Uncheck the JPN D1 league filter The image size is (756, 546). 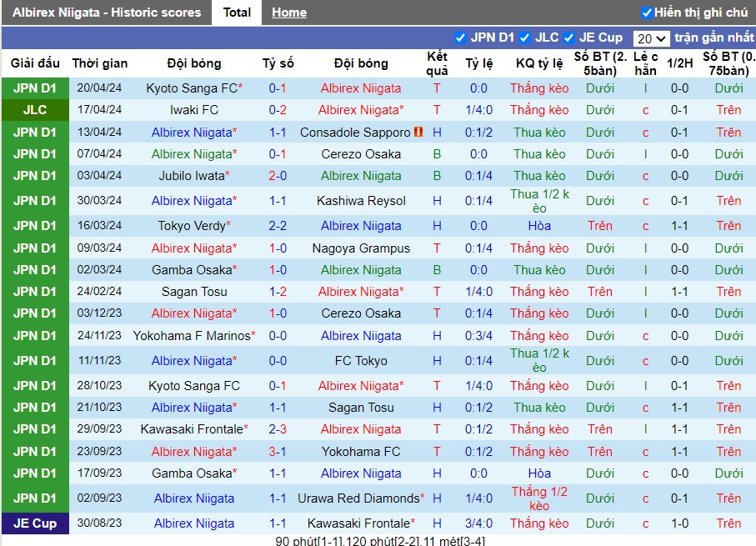[x=460, y=38]
